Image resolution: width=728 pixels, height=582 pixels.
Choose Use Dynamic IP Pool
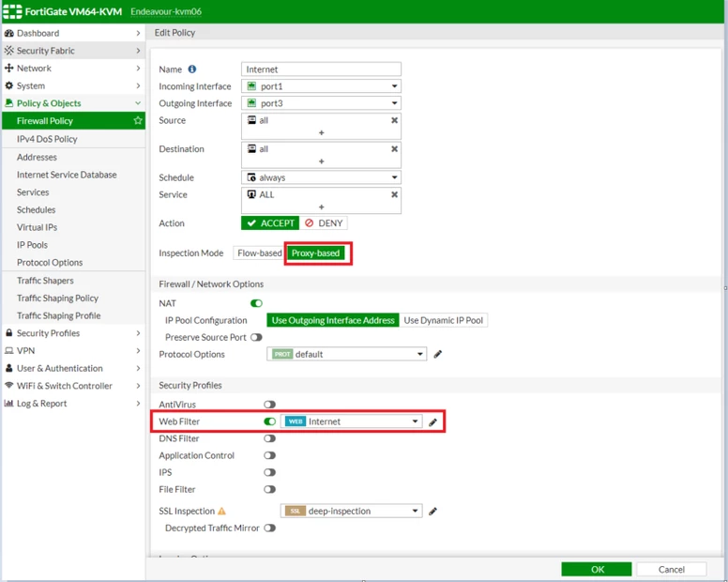coord(444,320)
